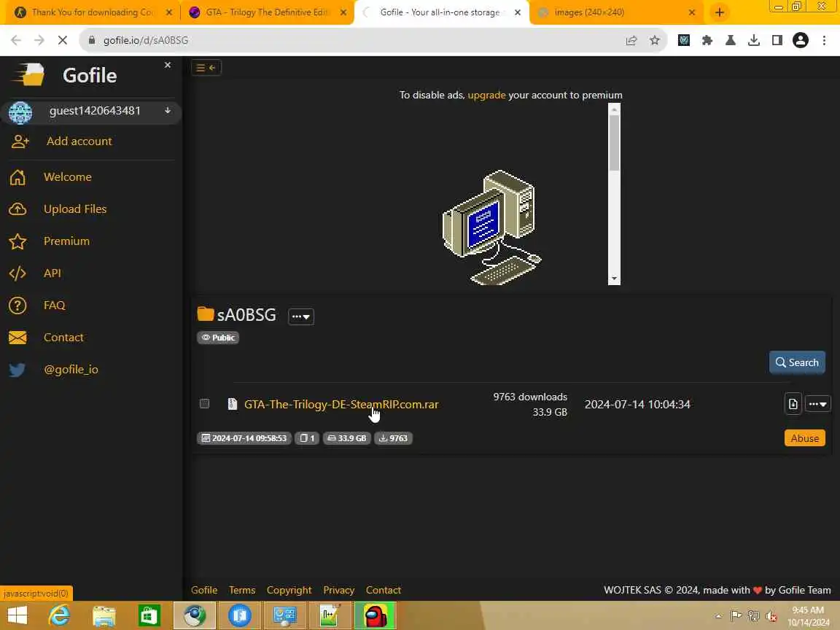
Task: Click the Abuse button
Action: coord(805,438)
